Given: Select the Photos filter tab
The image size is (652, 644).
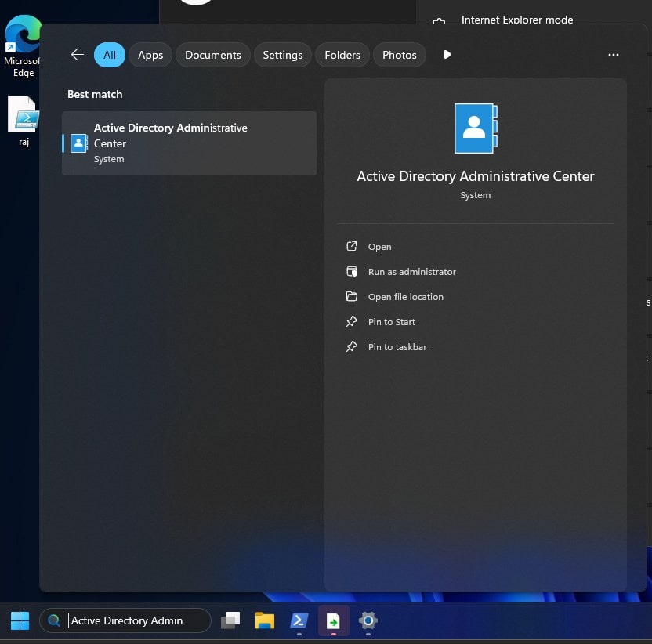Looking at the screenshot, I should click(399, 55).
